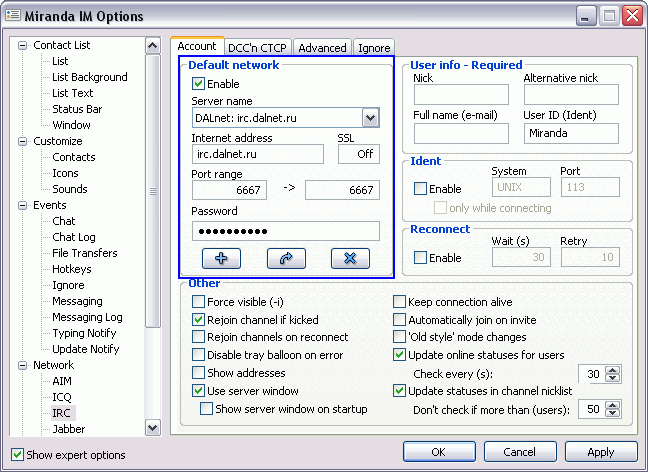Uncheck Update statuses in channel nicklist
The image size is (648, 472).
(399, 391)
